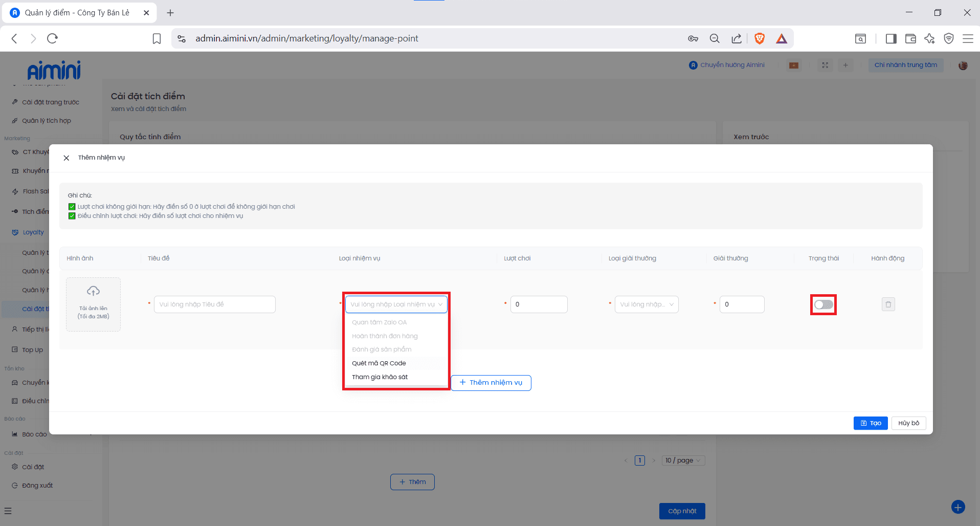
Task: Open the Loại nhiệm vụ dropdown
Action: [396, 304]
